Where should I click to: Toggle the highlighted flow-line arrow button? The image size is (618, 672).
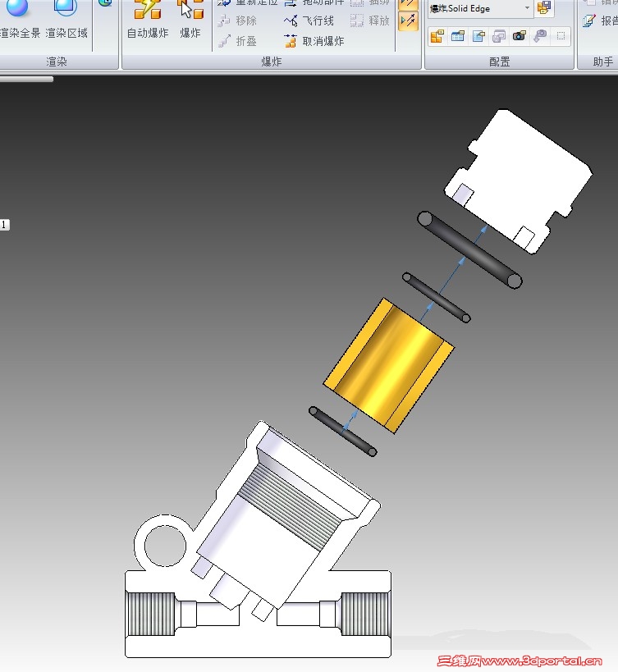click(x=408, y=21)
